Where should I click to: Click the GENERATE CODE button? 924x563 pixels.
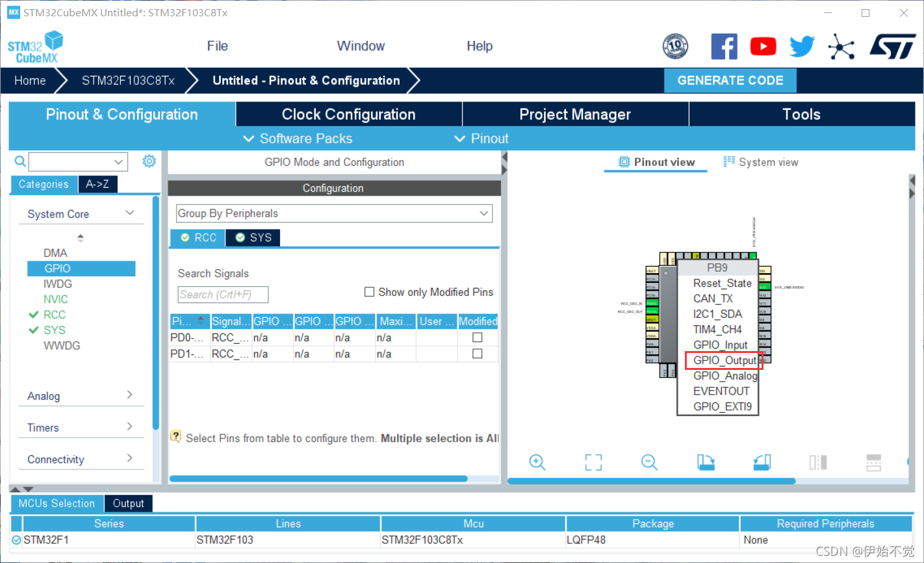click(x=730, y=81)
